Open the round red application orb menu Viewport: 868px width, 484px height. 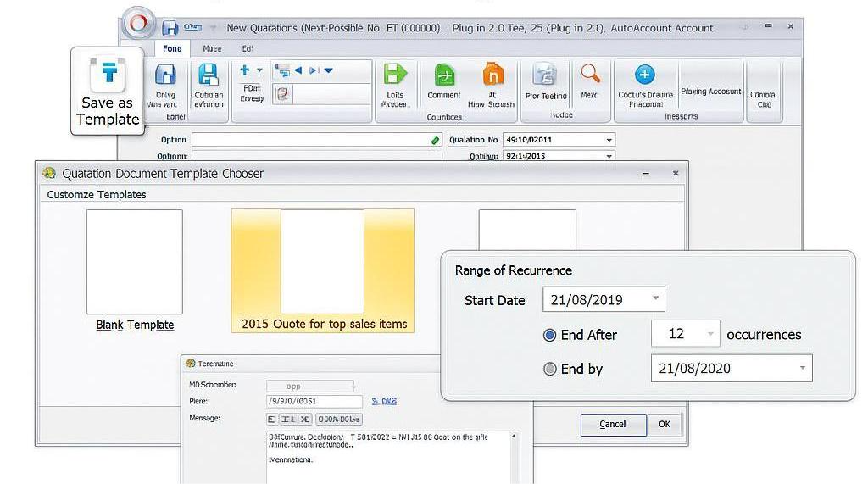tap(138, 23)
